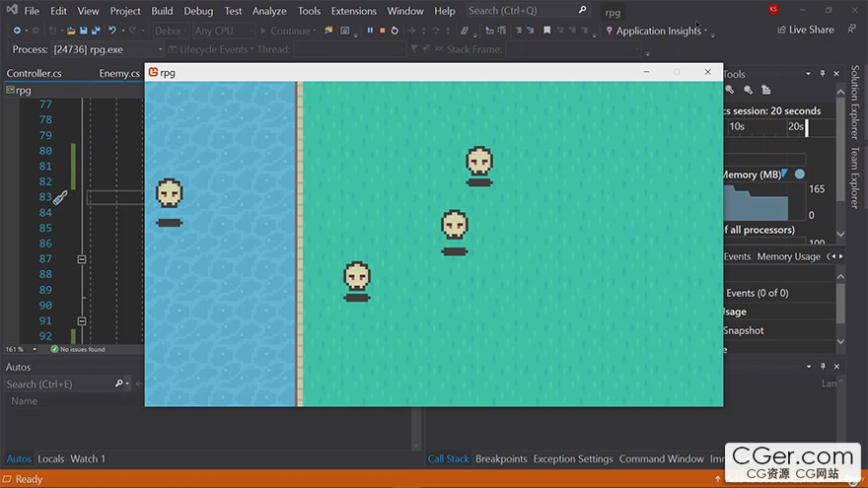Viewport: 868px width, 488px height.
Task: Open the Breakpoints tab
Action: (x=501, y=458)
